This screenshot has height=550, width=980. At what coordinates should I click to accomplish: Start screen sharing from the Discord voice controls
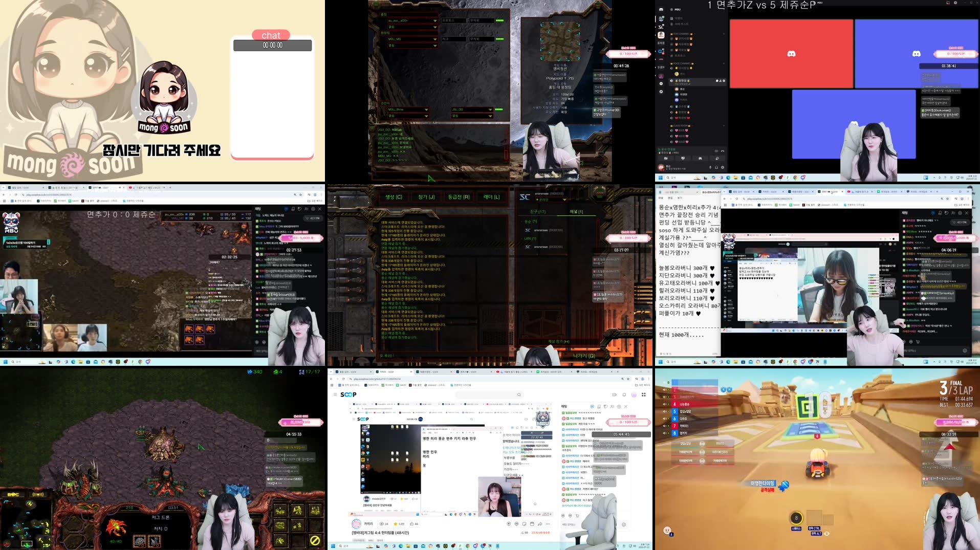[683, 159]
